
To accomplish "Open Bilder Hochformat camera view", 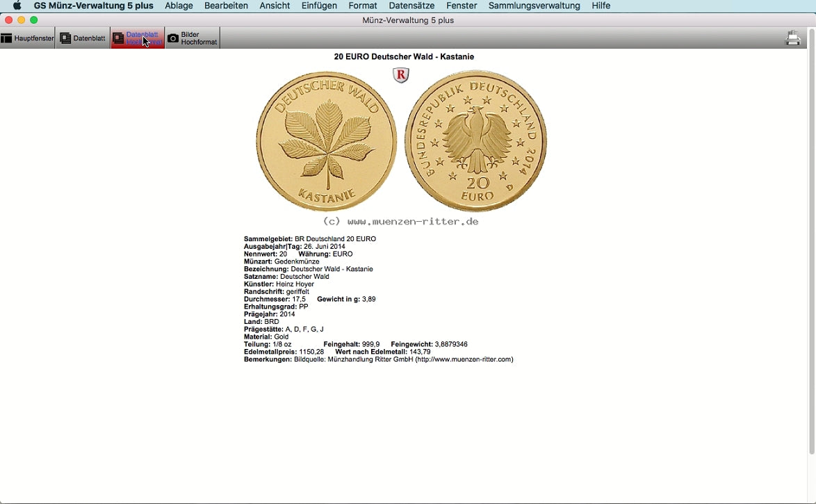I will point(193,38).
